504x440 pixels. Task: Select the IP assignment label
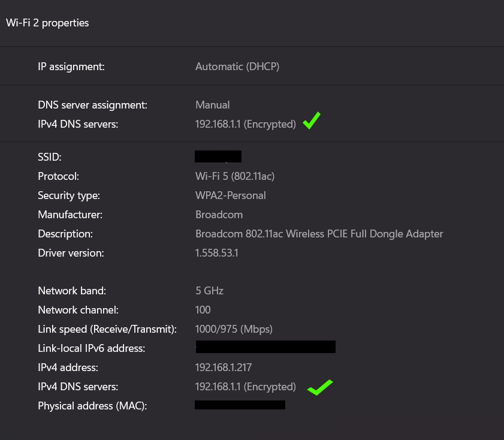[71, 66]
